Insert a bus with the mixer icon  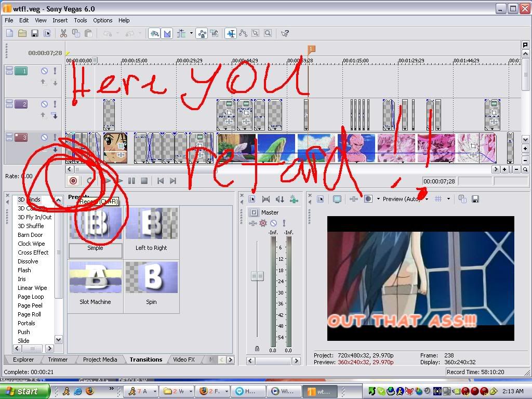(294, 199)
